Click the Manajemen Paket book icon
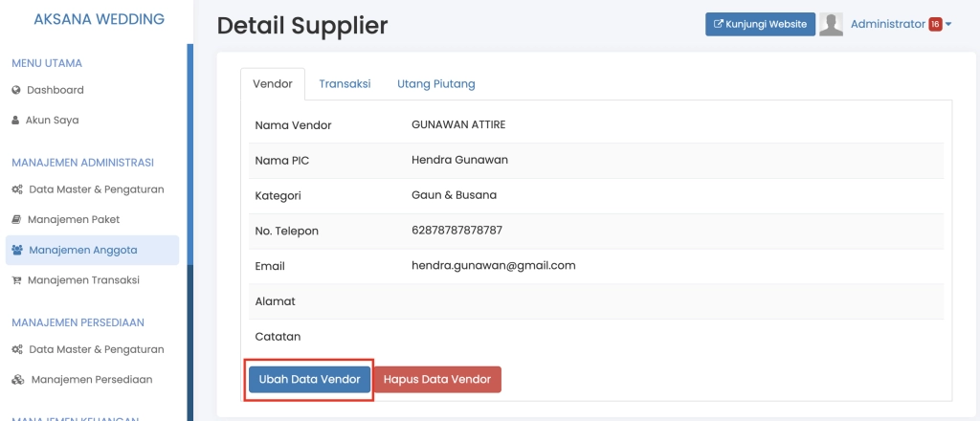This screenshot has width=980, height=421. click(x=17, y=219)
